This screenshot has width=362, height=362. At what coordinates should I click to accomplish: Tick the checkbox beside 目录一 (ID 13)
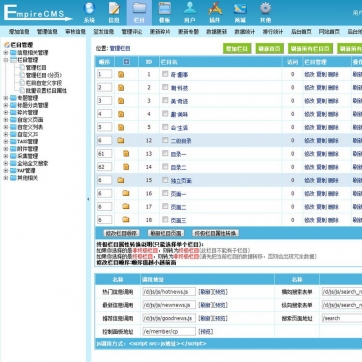click(165, 153)
